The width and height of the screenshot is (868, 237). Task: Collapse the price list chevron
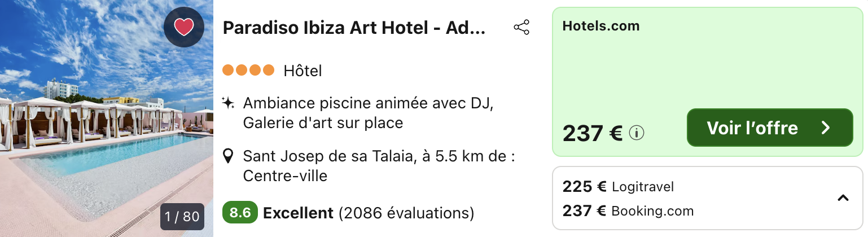[x=843, y=198]
